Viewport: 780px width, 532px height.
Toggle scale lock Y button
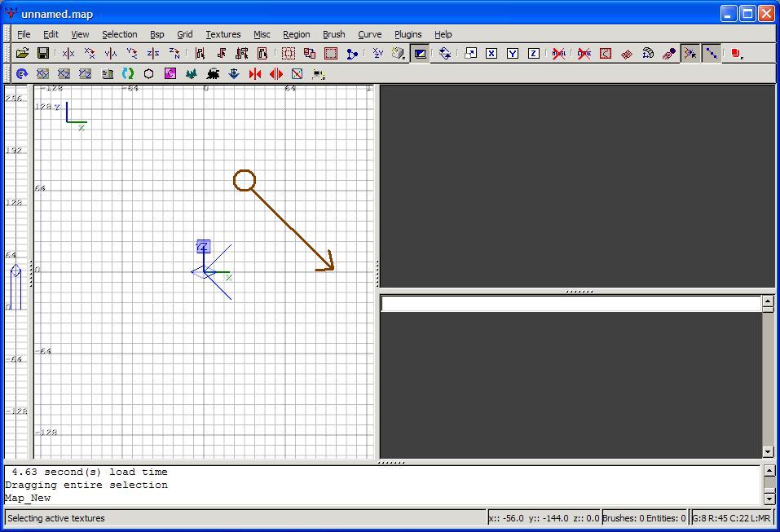point(513,53)
